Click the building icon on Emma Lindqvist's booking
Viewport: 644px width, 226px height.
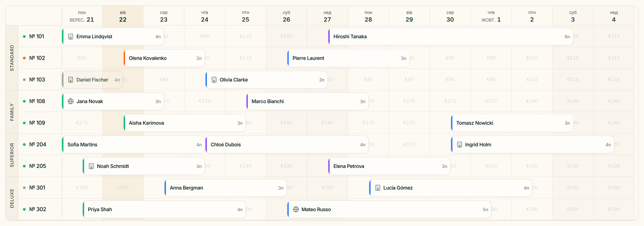click(70, 37)
